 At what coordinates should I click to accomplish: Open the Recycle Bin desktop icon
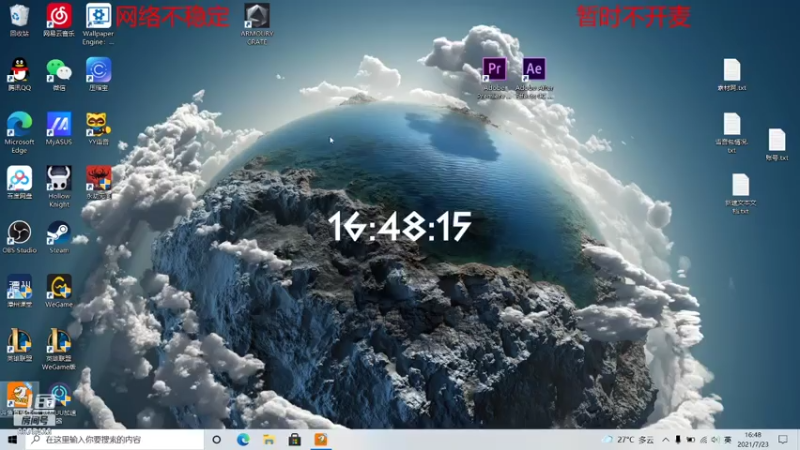[x=19, y=20]
